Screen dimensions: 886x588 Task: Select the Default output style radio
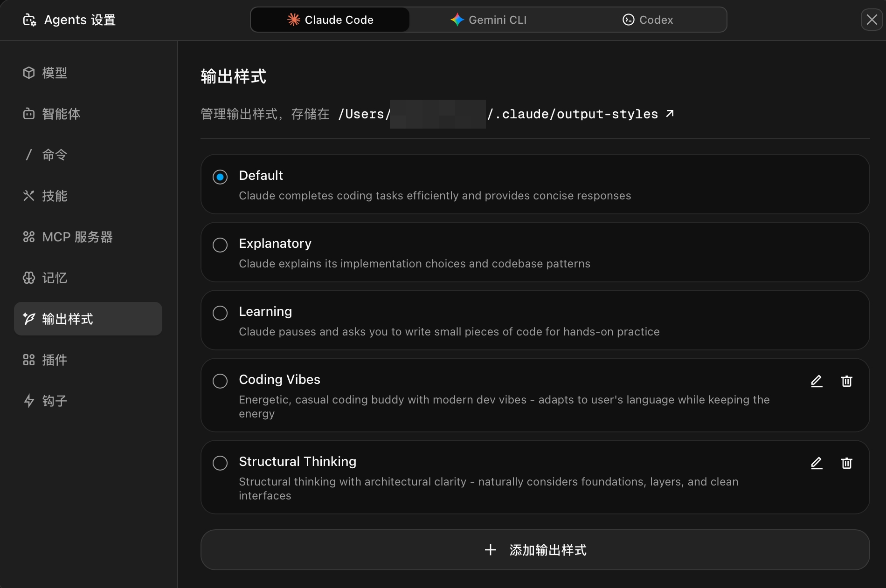[x=220, y=177]
